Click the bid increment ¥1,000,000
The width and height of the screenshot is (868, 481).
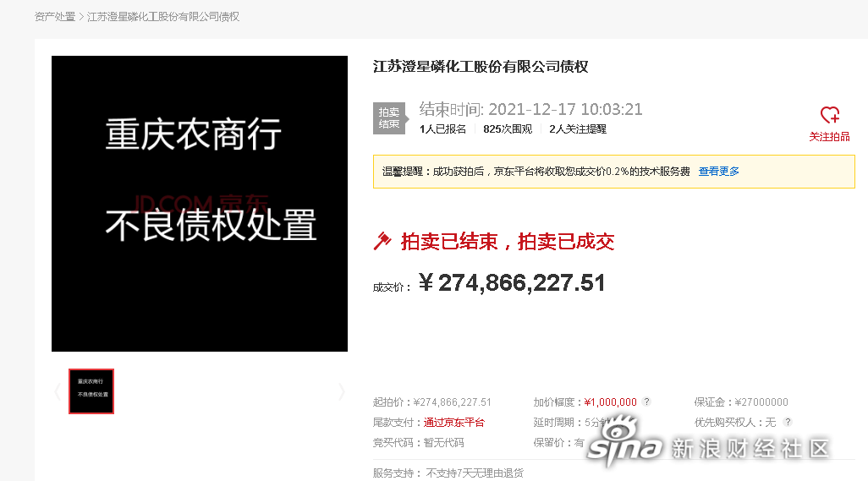[x=611, y=402]
